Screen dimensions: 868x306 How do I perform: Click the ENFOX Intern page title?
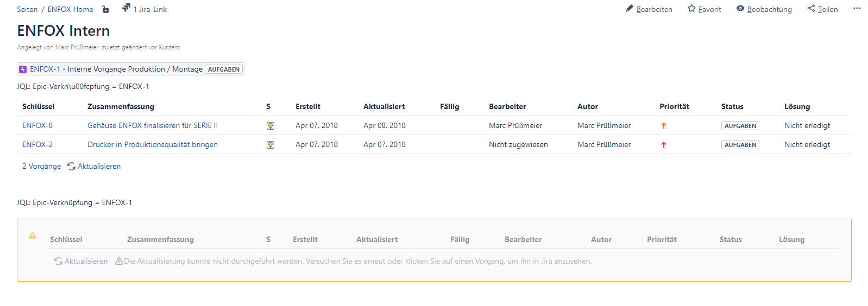tap(64, 31)
